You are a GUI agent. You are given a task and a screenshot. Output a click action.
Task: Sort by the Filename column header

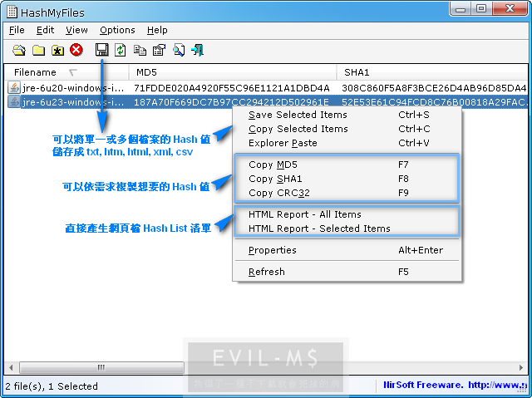[66, 72]
